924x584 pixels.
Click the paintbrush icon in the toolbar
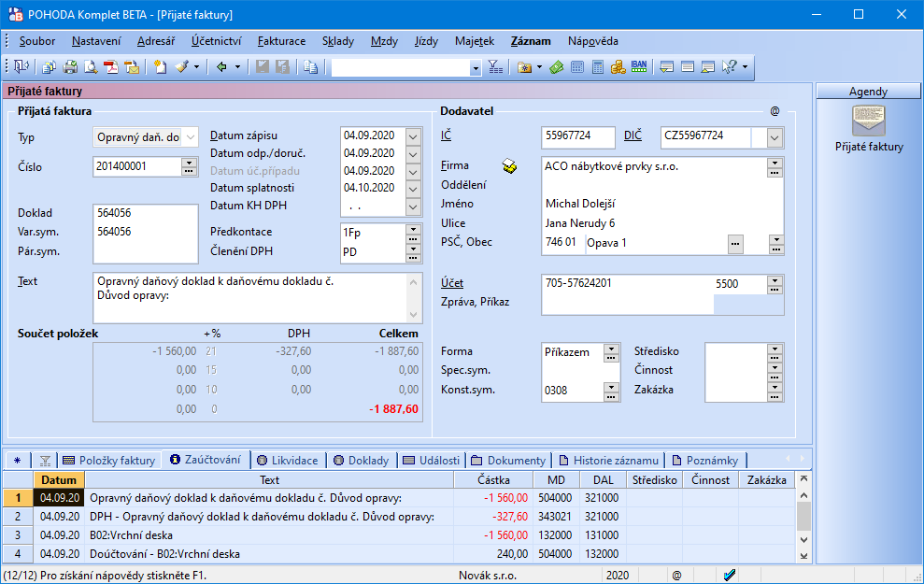point(181,67)
